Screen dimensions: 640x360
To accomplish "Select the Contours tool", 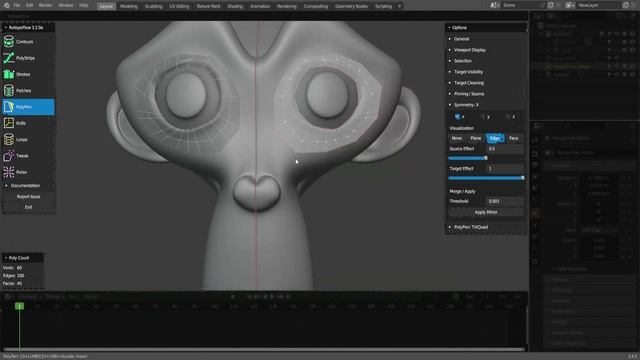I will tap(28, 42).
